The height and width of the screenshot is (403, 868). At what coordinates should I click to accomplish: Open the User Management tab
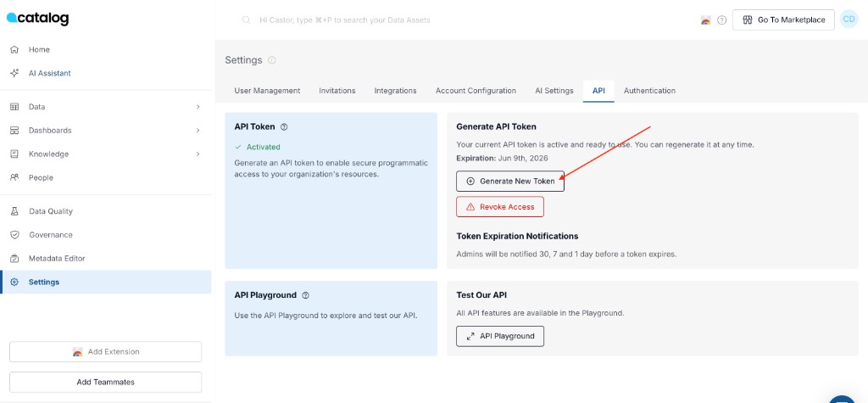(267, 91)
